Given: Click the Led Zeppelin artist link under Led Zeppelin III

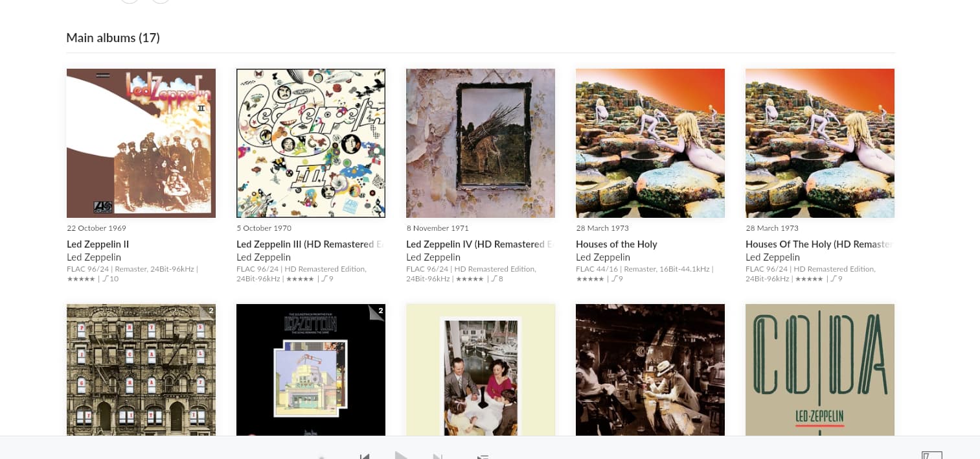Looking at the screenshot, I should point(264,257).
